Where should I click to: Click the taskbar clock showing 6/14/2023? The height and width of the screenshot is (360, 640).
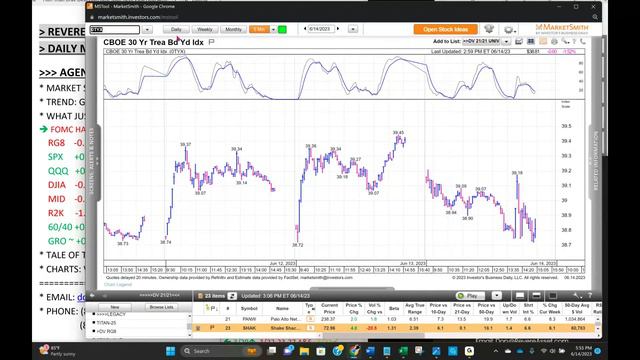(582, 351)
